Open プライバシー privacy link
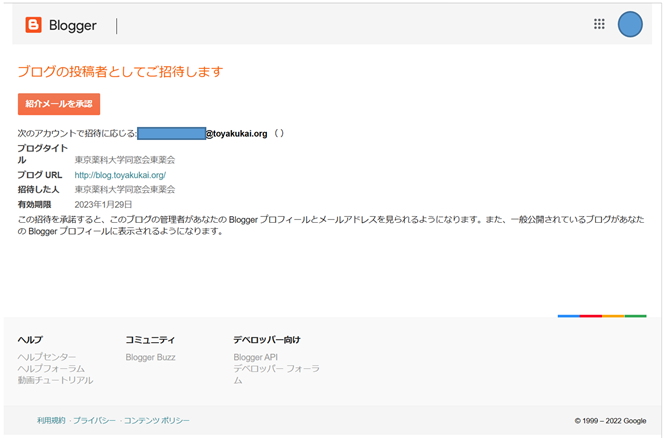Viewport: 665px width, 438px height. [94, 420]
